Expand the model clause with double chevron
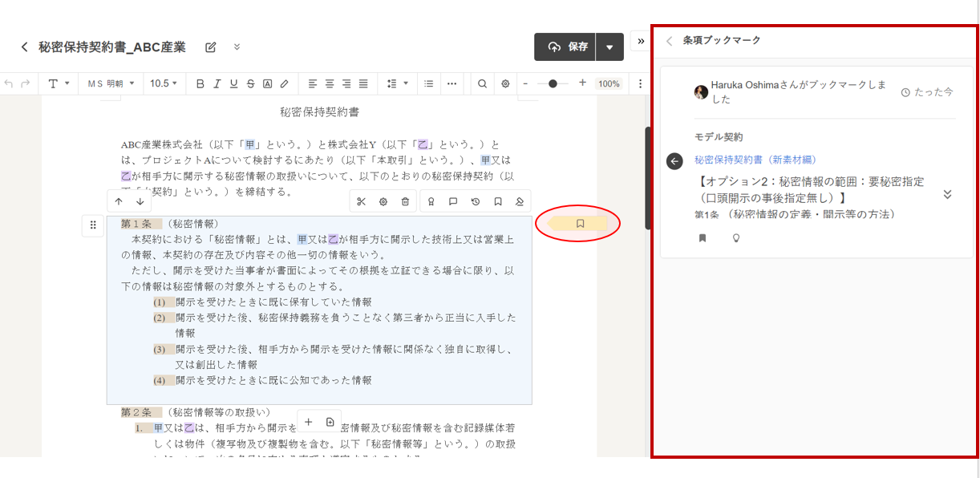Viewport: 980px width, 478px height. coord(947,194)
